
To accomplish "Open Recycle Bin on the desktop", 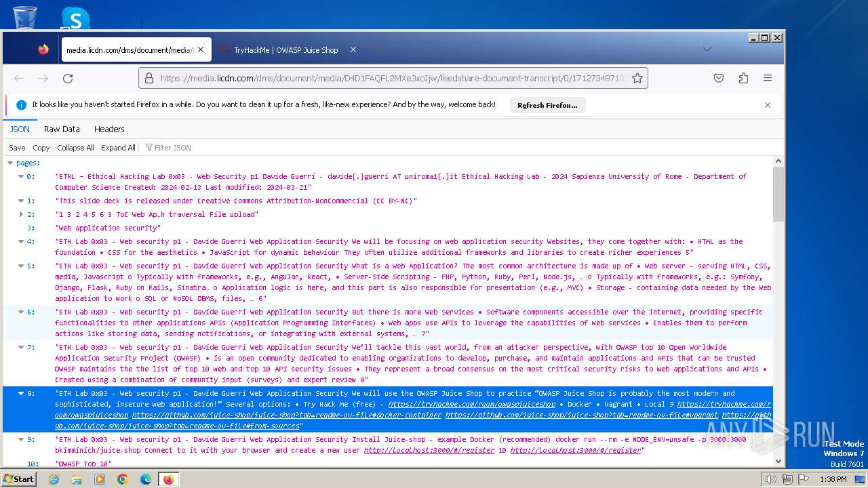I will 24,17.
